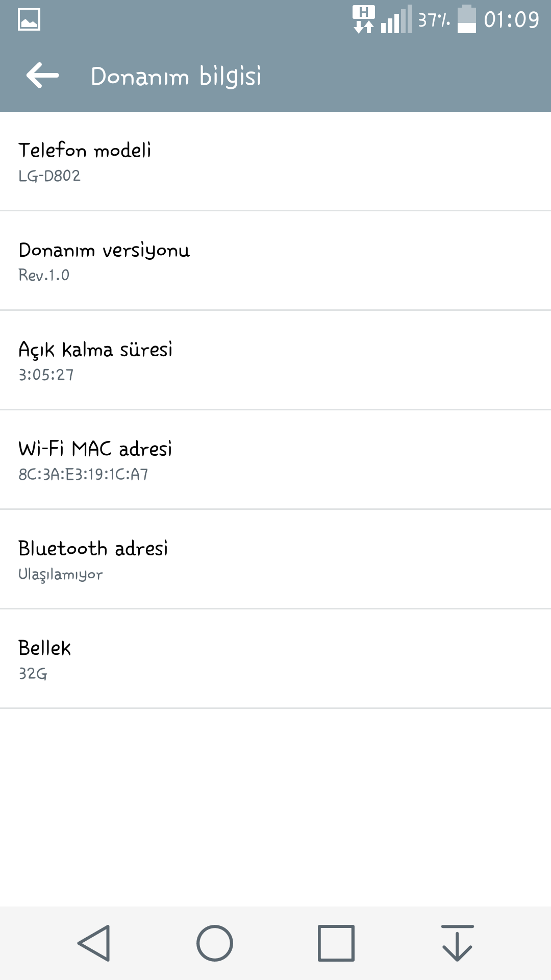The image size is (551, 980).
Task: Tap the LG-D802 model value text
Action: click(49, 176)
